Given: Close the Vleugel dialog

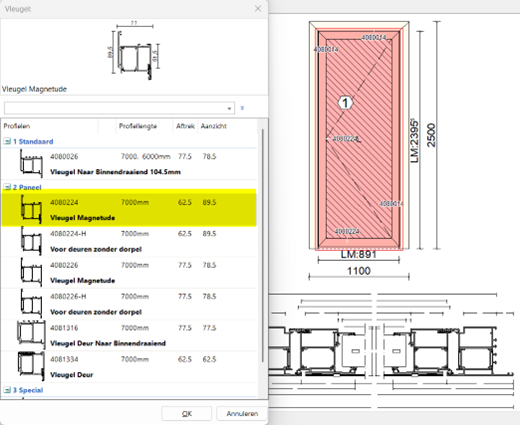Looking at the screenshot, I should (x=258, y=9).
